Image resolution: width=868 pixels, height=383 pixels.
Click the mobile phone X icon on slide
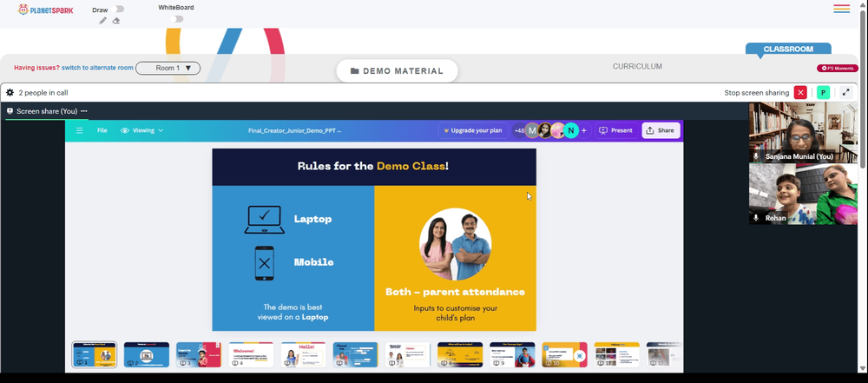click(x=265, y=263)
